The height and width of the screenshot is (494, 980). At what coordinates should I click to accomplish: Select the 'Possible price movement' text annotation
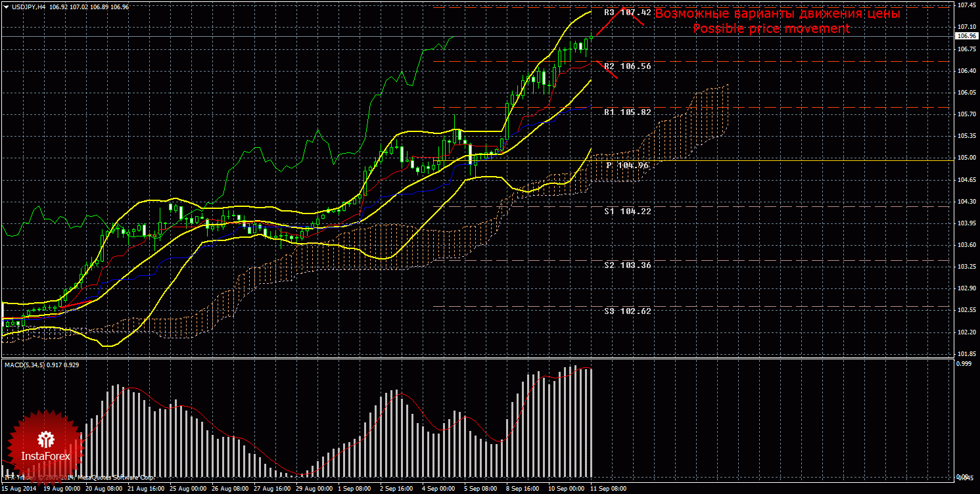point(771,29)
